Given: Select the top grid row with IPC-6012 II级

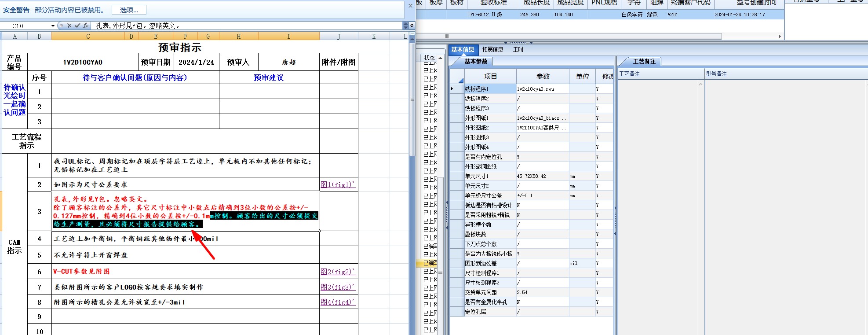Looking at the screenshot, I should 600,15.
